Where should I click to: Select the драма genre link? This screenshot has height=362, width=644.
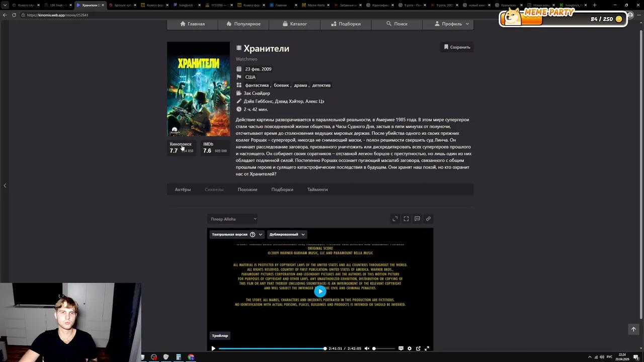(300, 85)
